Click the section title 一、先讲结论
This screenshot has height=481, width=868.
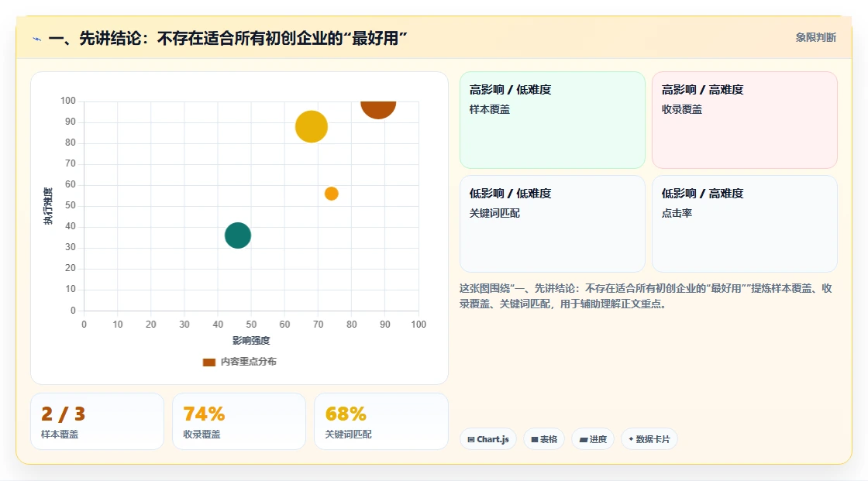228,38
